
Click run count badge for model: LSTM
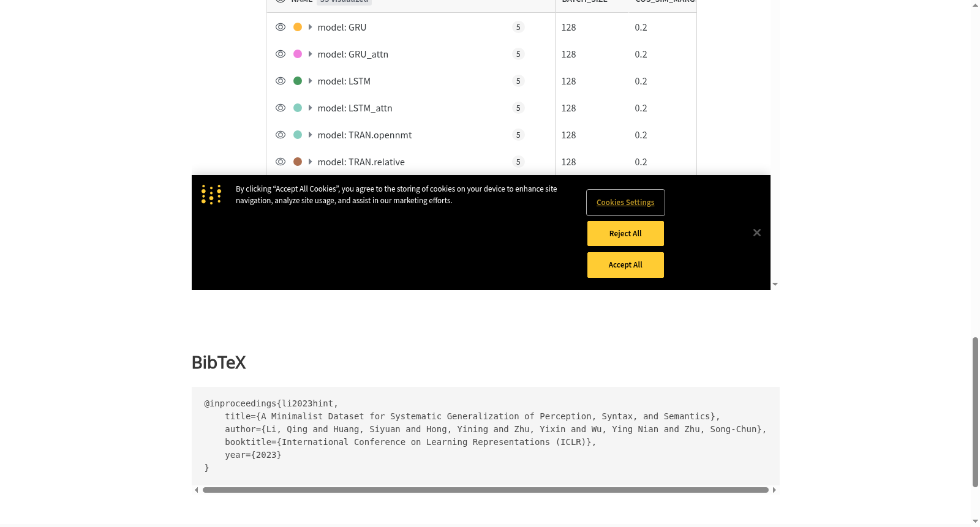coord(518,81)
